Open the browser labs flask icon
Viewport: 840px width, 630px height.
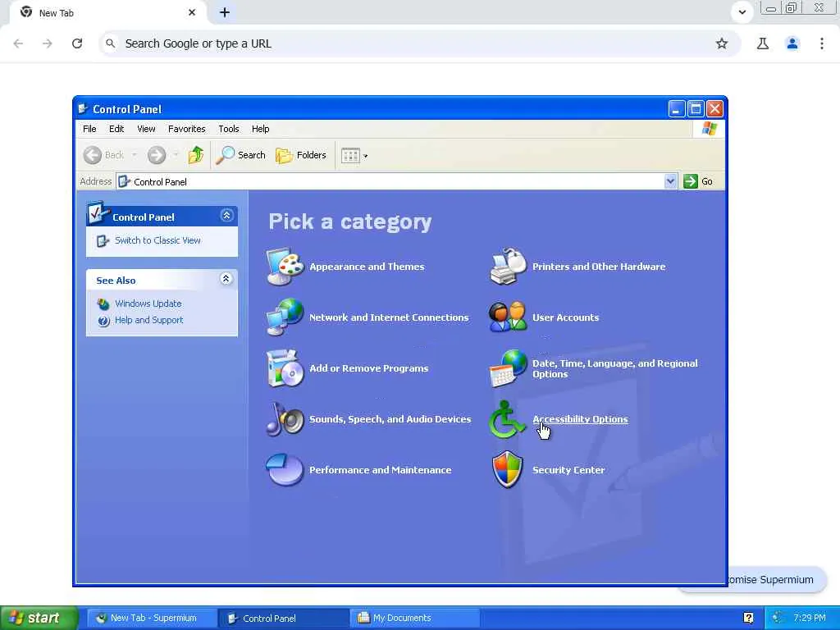[762, 43]
